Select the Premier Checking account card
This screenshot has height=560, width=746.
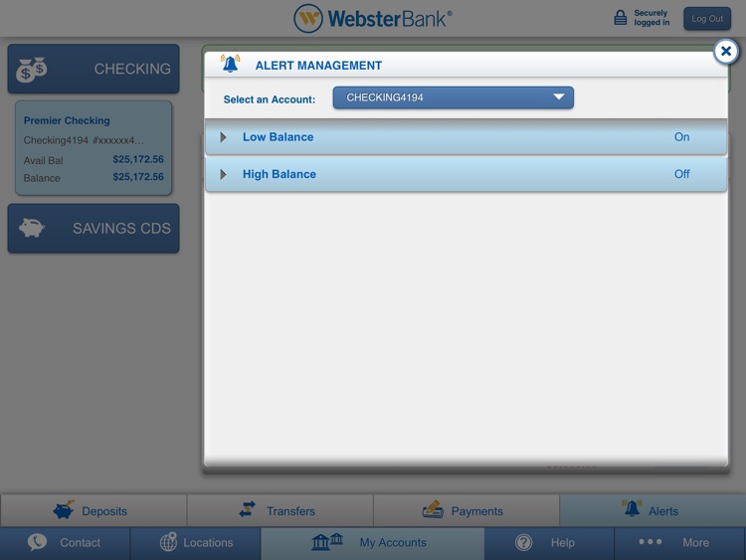[x=93, y=148]
